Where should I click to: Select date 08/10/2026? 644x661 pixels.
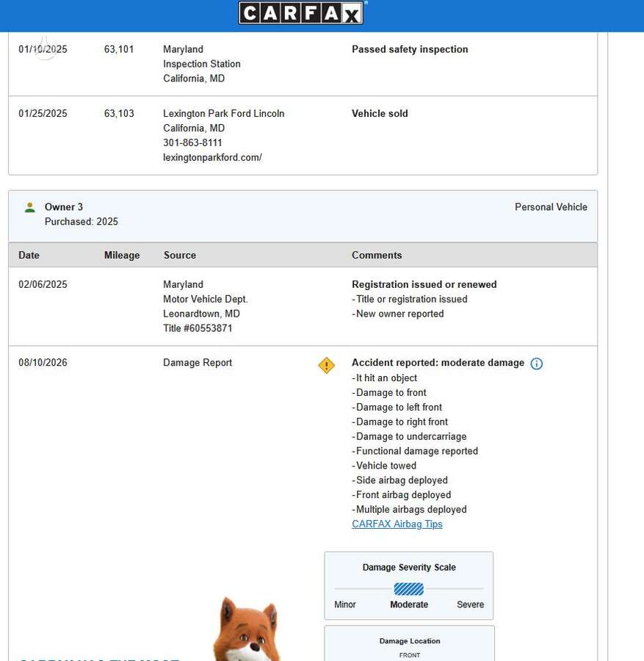[43, 363]
